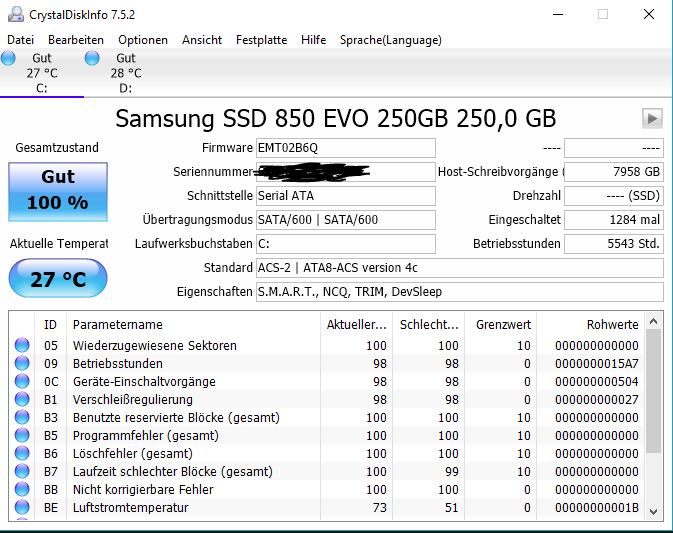The image size is (673, 533).
Task: Click the Standard field ACS-2
Action: [460, 268]
